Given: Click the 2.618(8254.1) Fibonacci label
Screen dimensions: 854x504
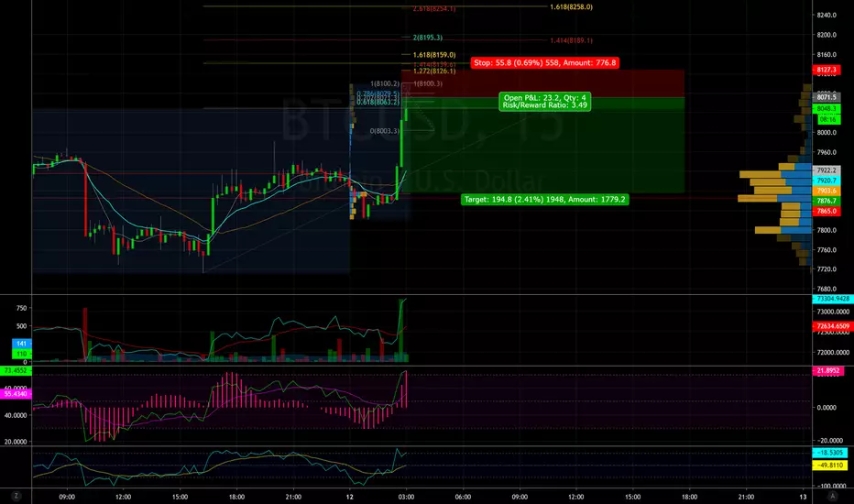Looking at the screenshot, I should (434, 9).
